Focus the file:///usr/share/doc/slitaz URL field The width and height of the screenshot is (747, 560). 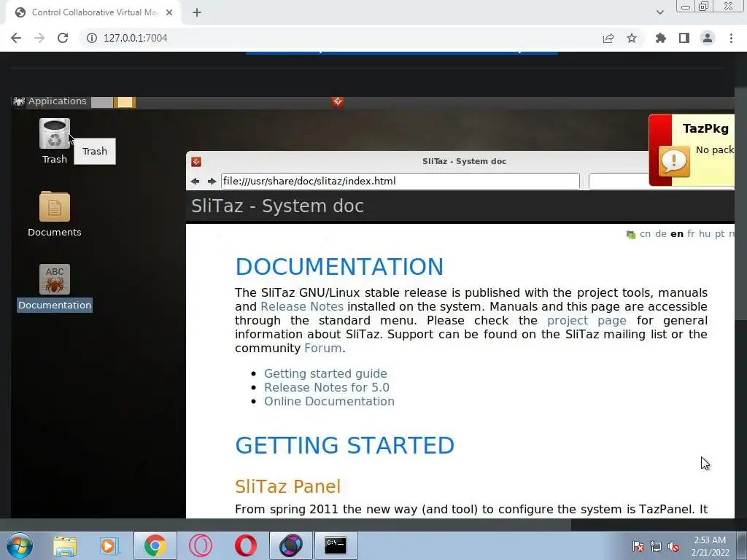tap(400, 181)
